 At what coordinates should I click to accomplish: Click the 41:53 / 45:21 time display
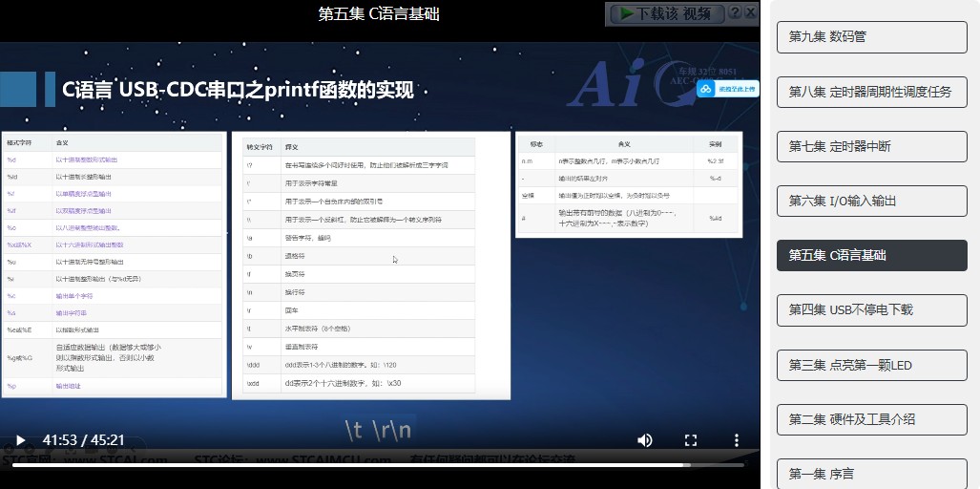pos(83,440)
